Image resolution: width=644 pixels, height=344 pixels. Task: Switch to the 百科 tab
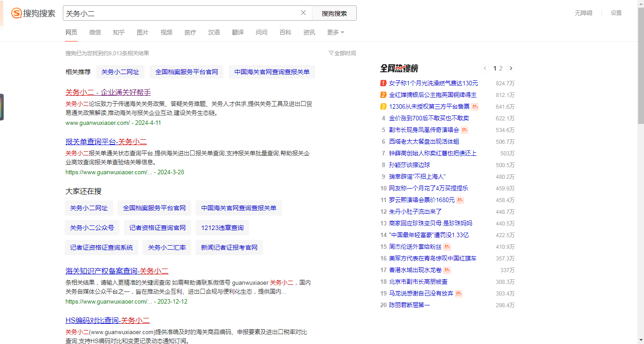285,32
